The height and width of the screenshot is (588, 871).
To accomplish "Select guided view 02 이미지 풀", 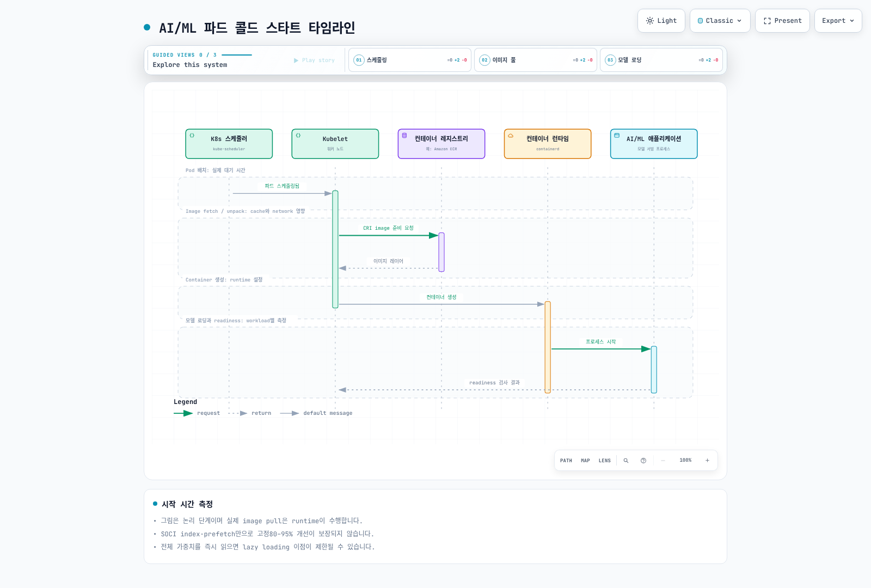I will [536, 60].
